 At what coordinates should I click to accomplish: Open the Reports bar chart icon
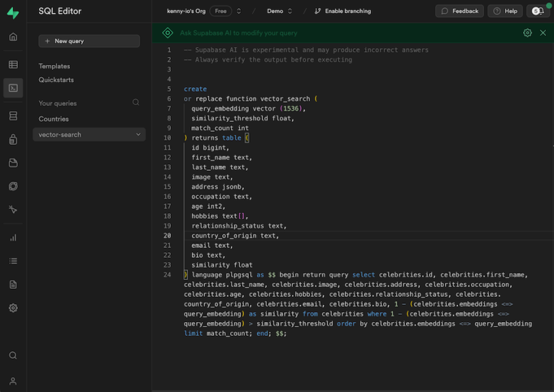(13, 238)
